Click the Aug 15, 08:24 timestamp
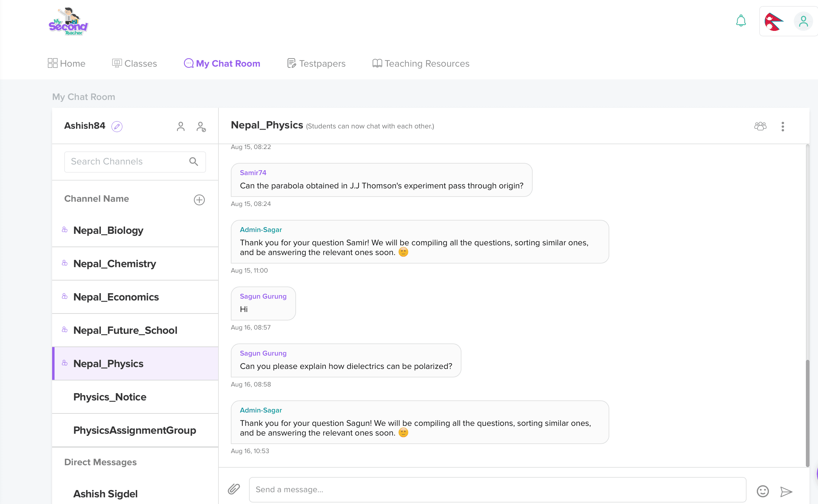 point(251,204)
